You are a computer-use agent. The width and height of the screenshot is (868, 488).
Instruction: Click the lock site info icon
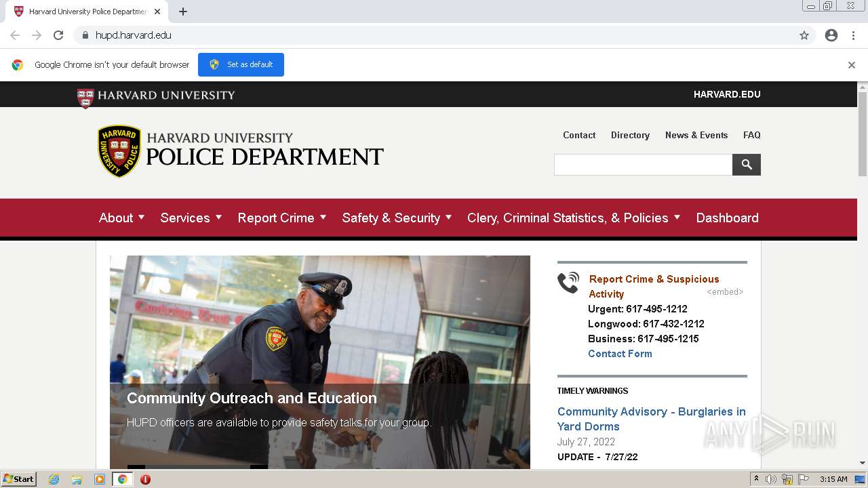pyautogui.click(x=85, y=35)
